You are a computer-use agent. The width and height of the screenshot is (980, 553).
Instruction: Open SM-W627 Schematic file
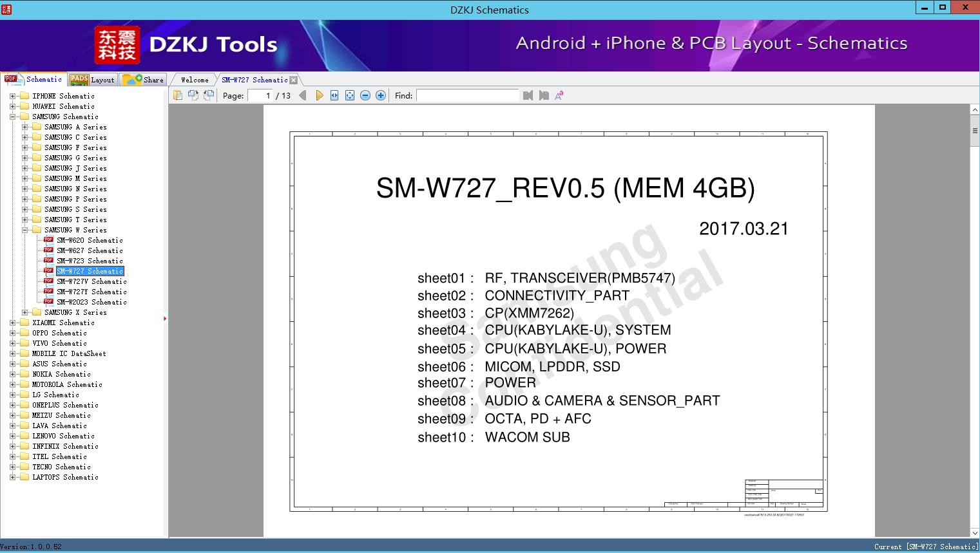click(90, 250)
